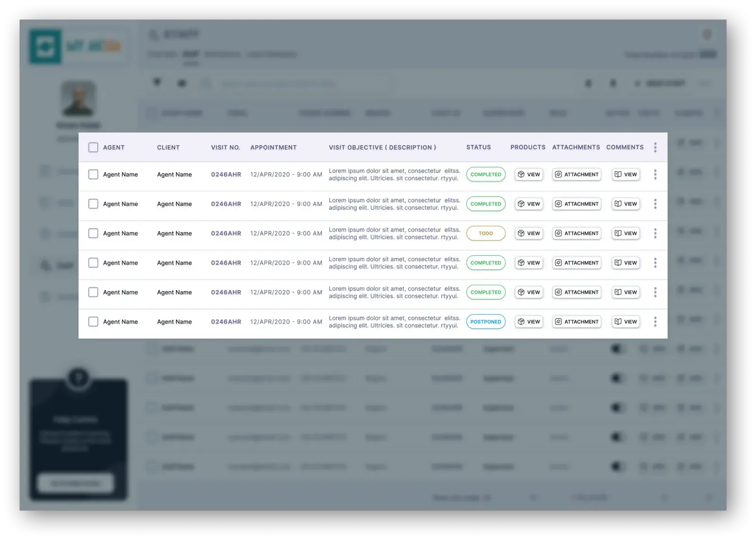Screen dimensions: 756x540
Task: Tick the checkbox in the POSTPONED row
Action: (93, 322)
